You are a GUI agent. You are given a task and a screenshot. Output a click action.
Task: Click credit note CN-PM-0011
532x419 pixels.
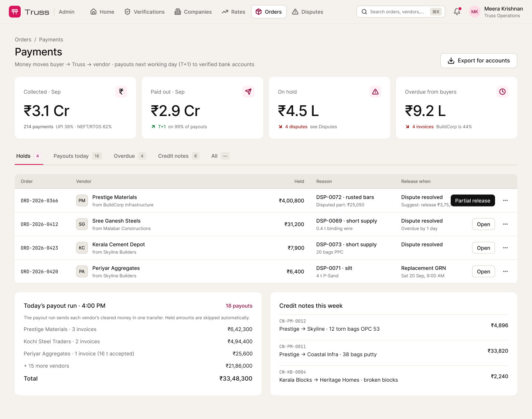[394, 351]
